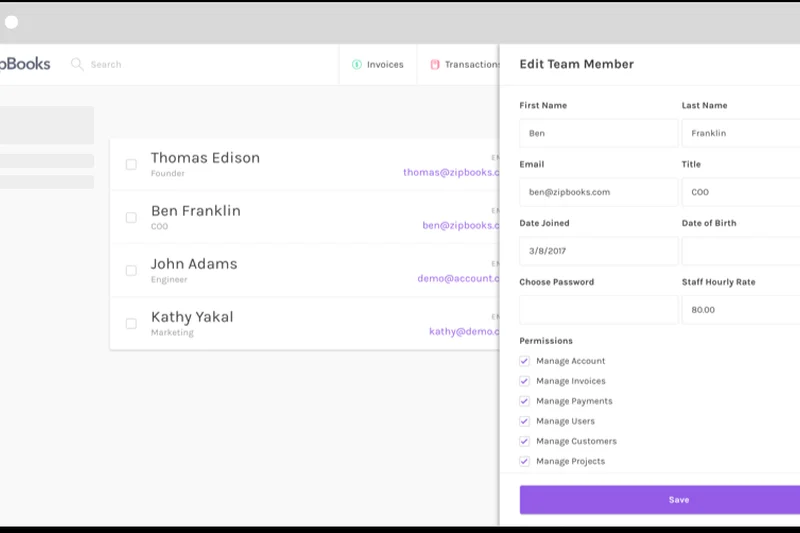The width and height of the screenshot is (800, 533).
Task: Select the Thomas Edison row checkbox
Action: [131, 164]
